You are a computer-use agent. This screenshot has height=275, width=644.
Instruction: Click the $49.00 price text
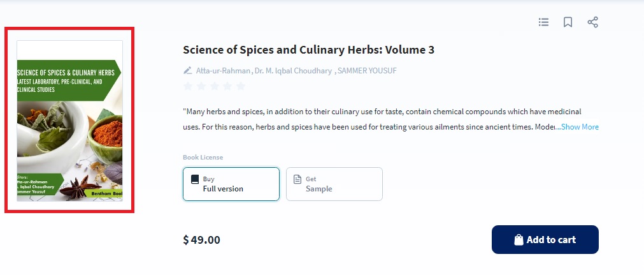pyautogui.click(x=202, y=240)
